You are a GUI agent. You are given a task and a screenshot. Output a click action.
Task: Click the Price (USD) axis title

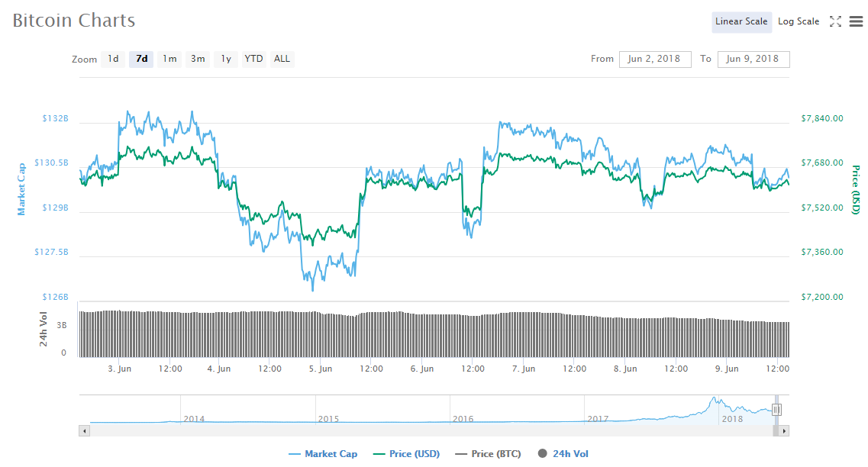[x=856, y=190]
